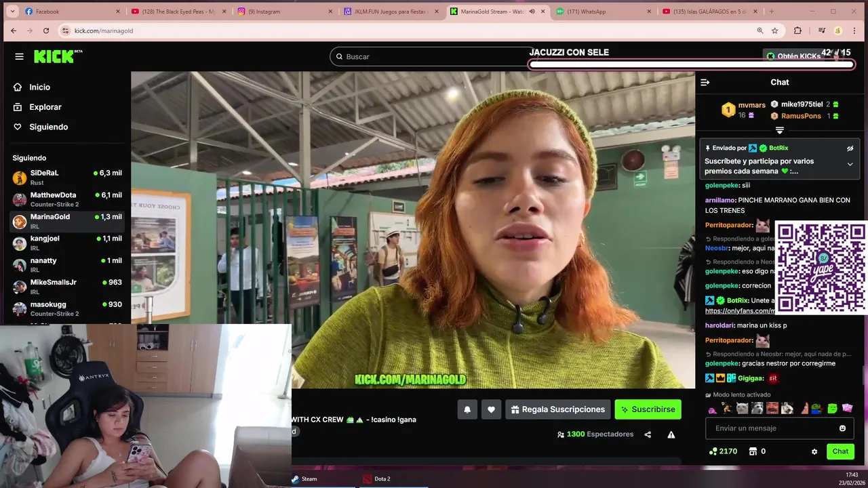Click the report warning triangle icon
This screenshot has width=868, height=488.
(x=671, y=434)
